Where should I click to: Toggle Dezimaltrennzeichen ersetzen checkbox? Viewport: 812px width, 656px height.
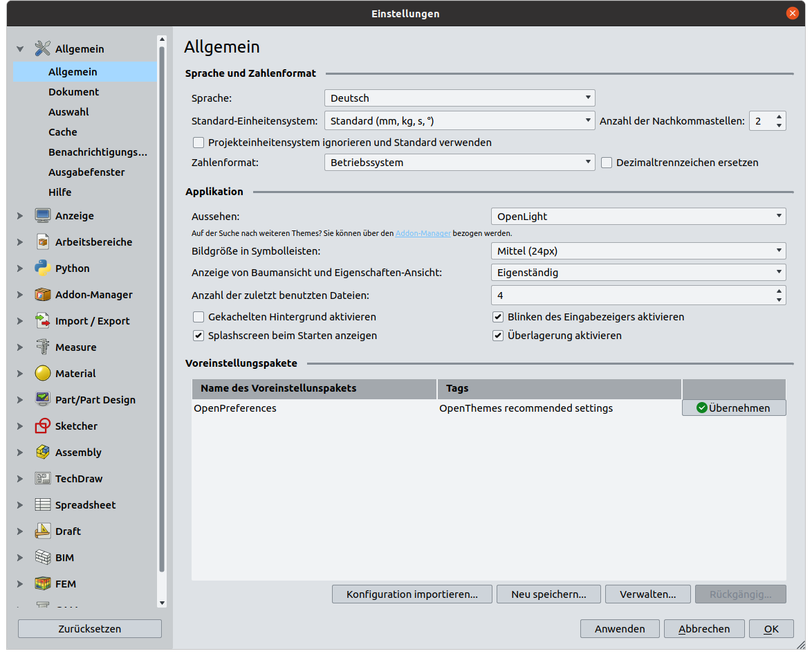pos(607,163)
